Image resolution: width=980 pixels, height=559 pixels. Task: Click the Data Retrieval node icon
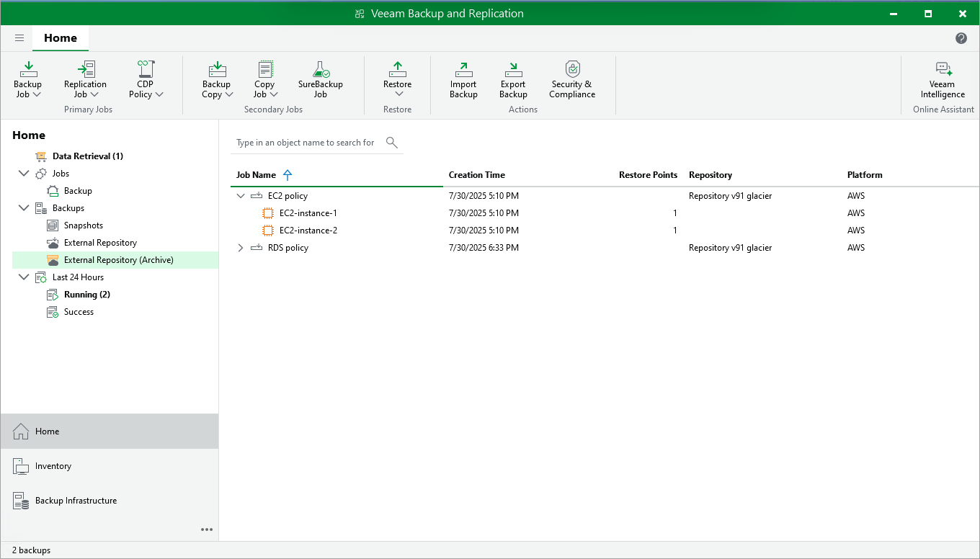[x=40, y=156]
